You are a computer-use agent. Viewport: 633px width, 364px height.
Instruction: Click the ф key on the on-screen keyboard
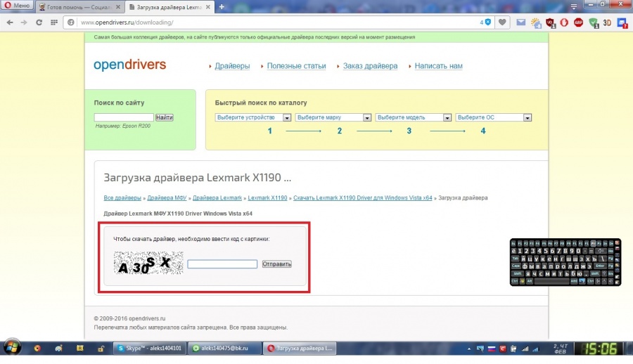tap(525, 266)
